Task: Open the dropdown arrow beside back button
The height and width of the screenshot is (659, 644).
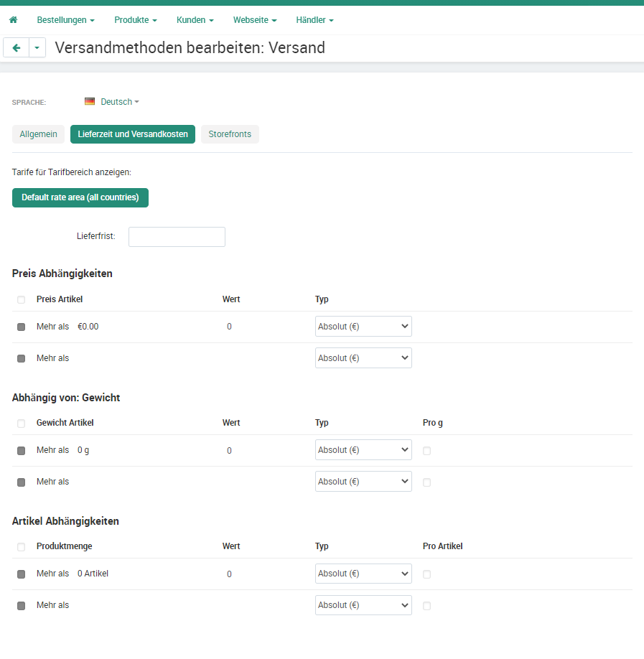Action: click(x=37, y=48)
